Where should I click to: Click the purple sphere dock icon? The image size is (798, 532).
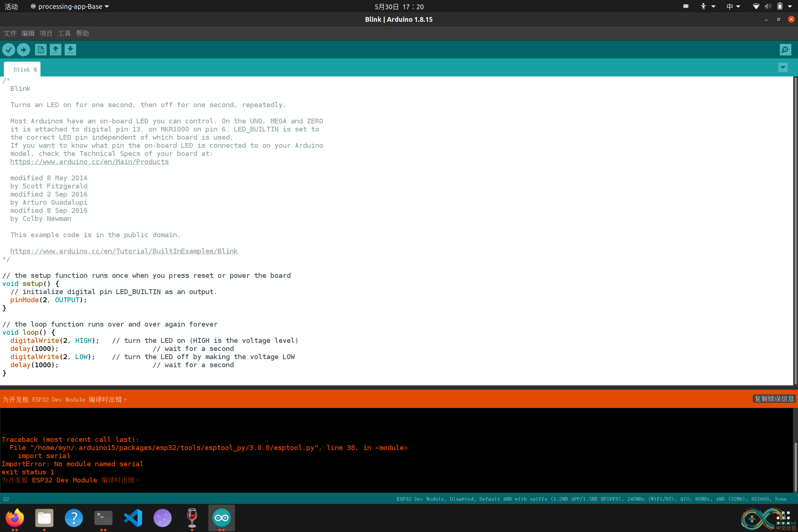[x=163, y=518]
